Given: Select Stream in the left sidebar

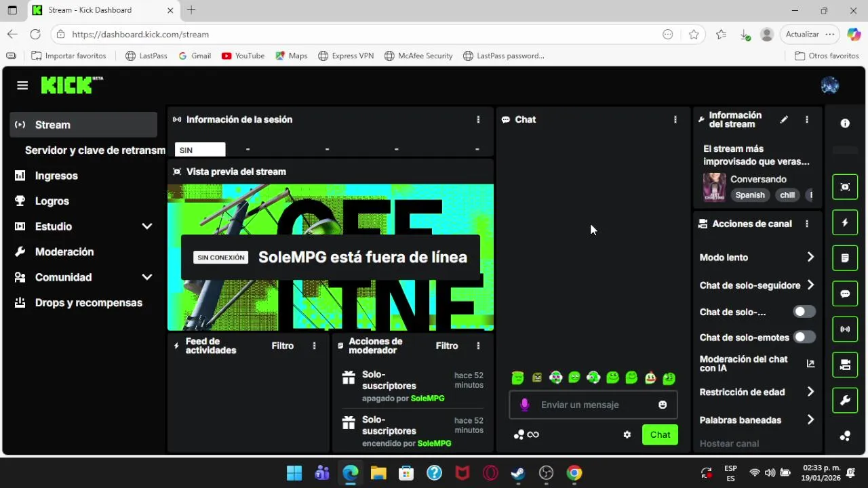Looking at the screenshot, I should [x=83, y=125].
